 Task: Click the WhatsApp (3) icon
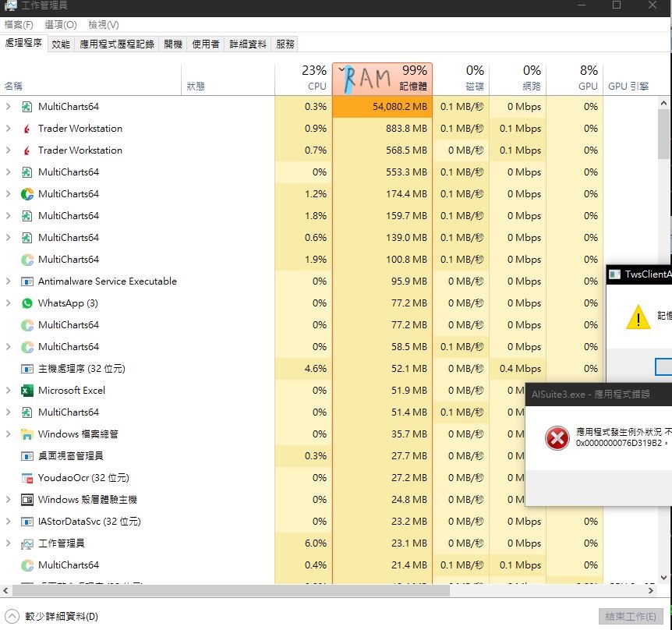click(27, 303)
